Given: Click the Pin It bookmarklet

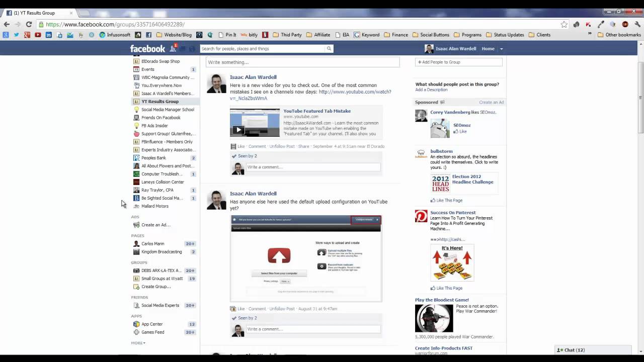Looking at the screenshot, I should 227,35.
